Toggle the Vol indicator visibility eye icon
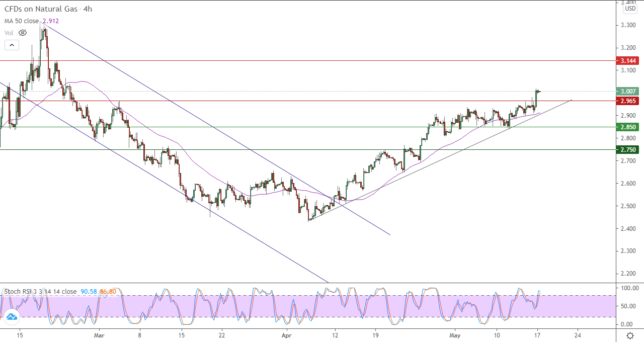This screenshot has width=644, height=342. pos(23,33)
